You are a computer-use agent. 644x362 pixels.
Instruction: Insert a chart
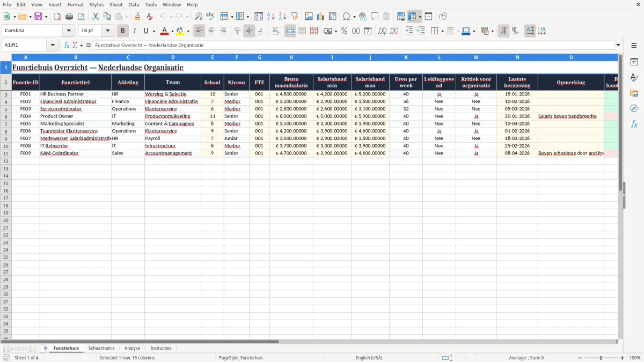tap(321, 16)
